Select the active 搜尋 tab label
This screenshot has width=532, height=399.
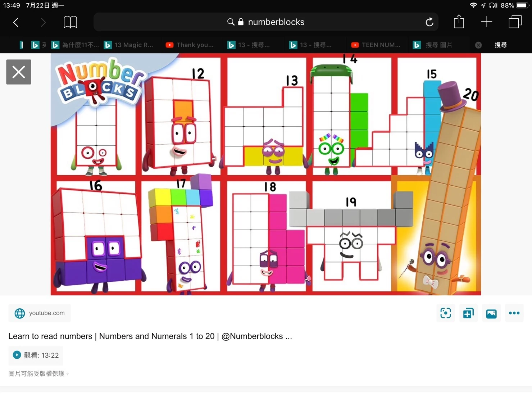point(501,45)
